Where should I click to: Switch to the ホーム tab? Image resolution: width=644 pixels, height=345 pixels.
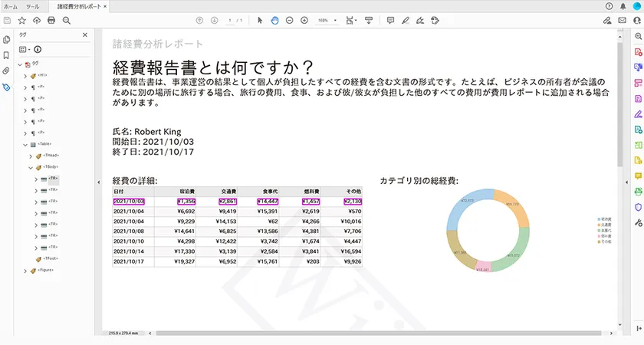coord(11,5)
